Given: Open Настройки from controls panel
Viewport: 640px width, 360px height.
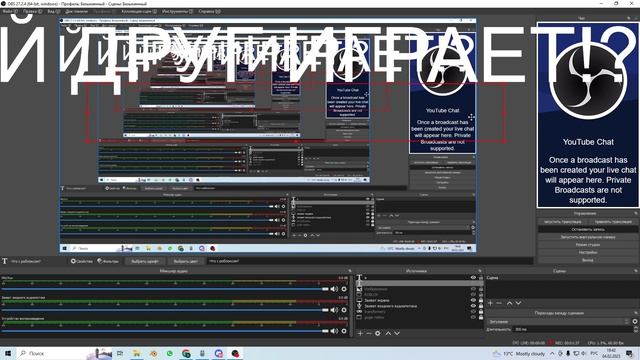Looking at the screenshot, I should tap(587, 252).
